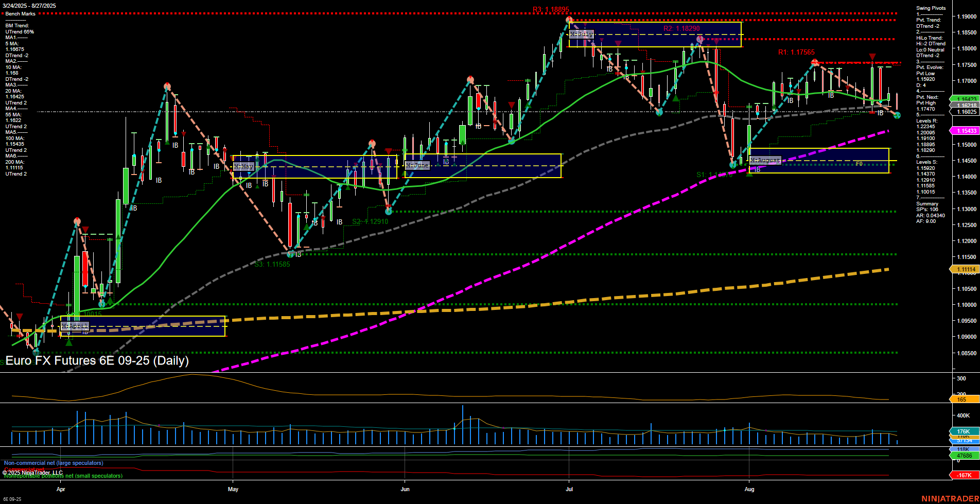
Task: Click the Pvt. Evolve: Pvt Low 1.15920 text
Action: [x=930, y=74]
